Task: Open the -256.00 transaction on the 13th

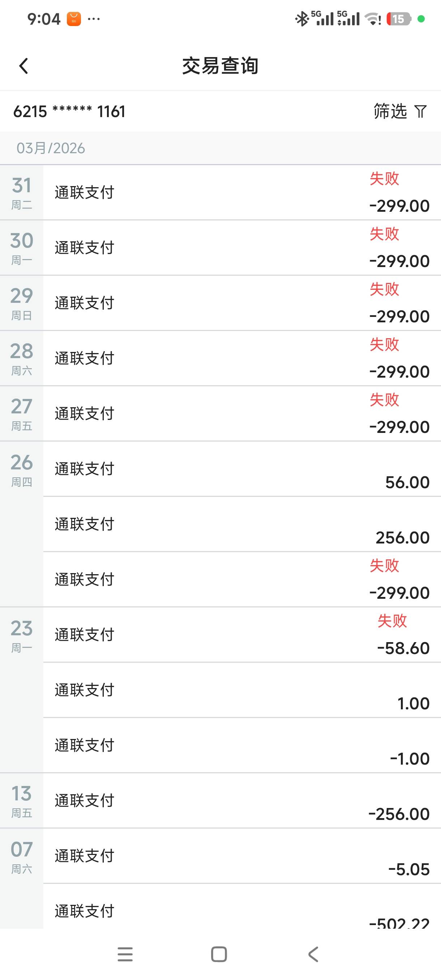Action: 241,800
